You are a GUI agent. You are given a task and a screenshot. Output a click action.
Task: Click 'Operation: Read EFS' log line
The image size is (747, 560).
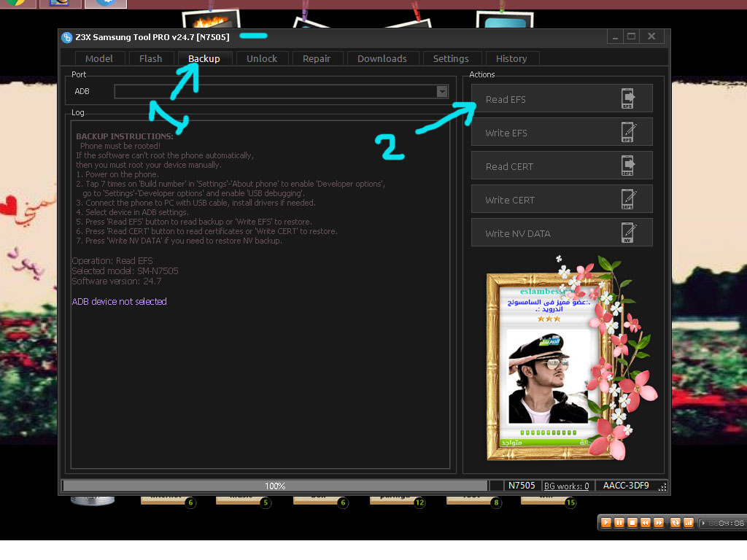pyautogui.click(x=112, y=261)
